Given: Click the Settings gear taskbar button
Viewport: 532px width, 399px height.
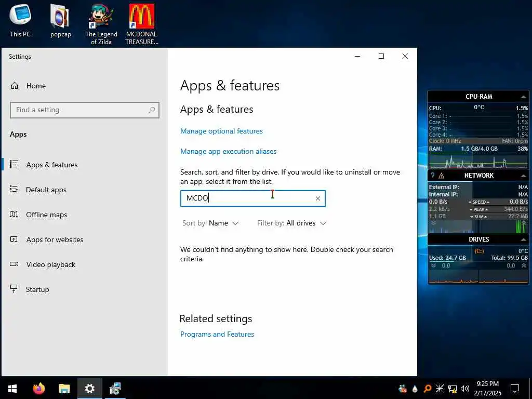Looking at the screenshot, I should (89, 389).
